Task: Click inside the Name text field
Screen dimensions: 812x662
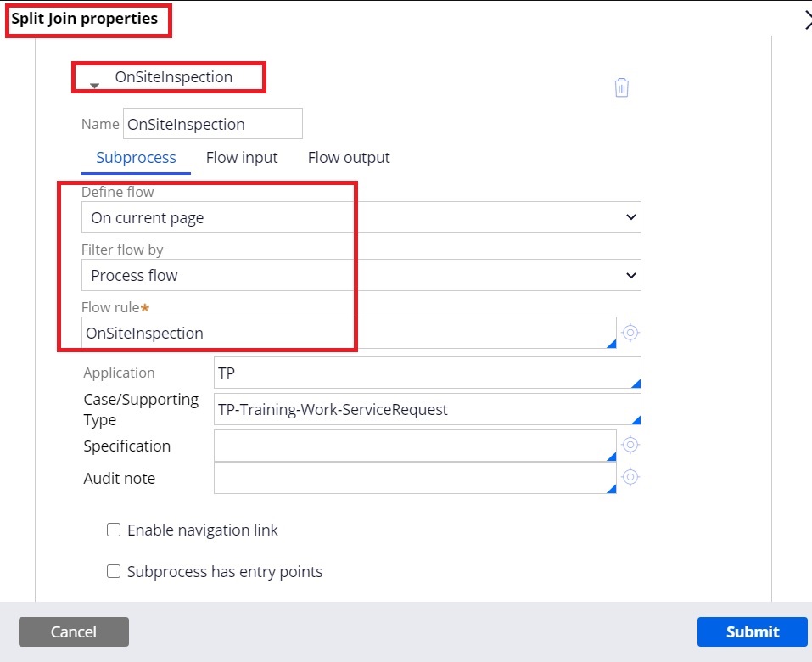Action: (212, 123)
